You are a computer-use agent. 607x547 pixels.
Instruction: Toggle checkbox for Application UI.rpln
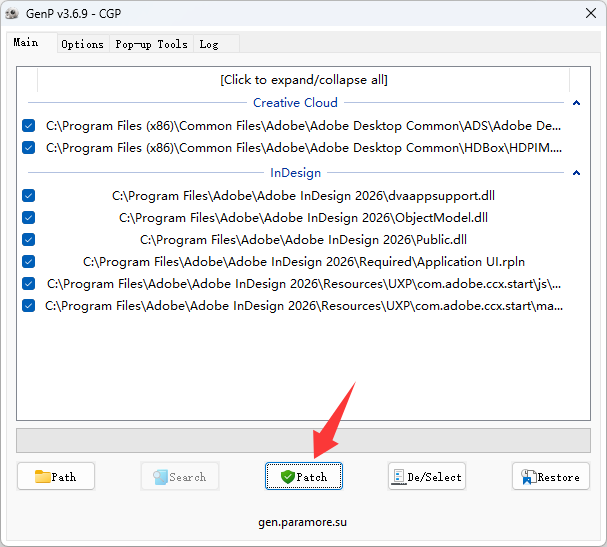29,262
